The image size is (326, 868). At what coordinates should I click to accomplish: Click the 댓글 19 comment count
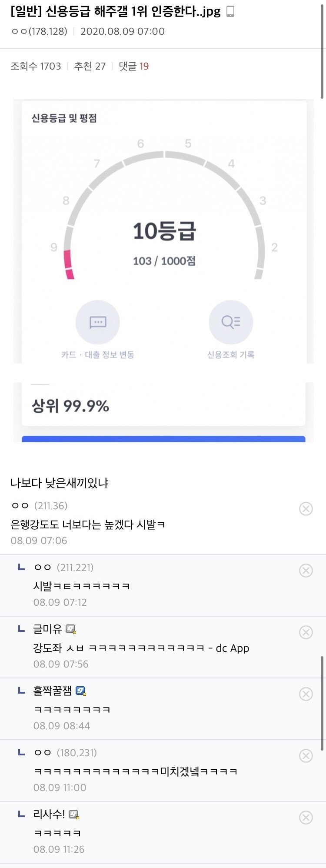(134, 66)
